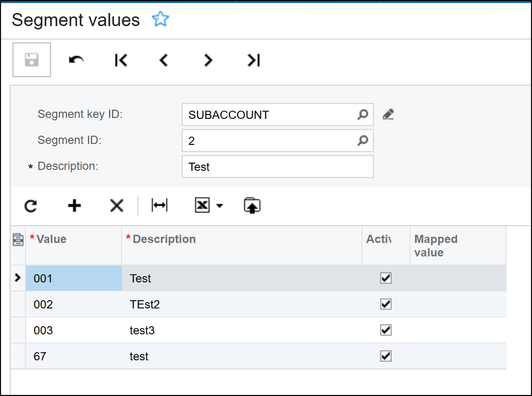Screen dimensions: 532x396
Task: Click the Description input field
Action: click(x=277, y=166)
